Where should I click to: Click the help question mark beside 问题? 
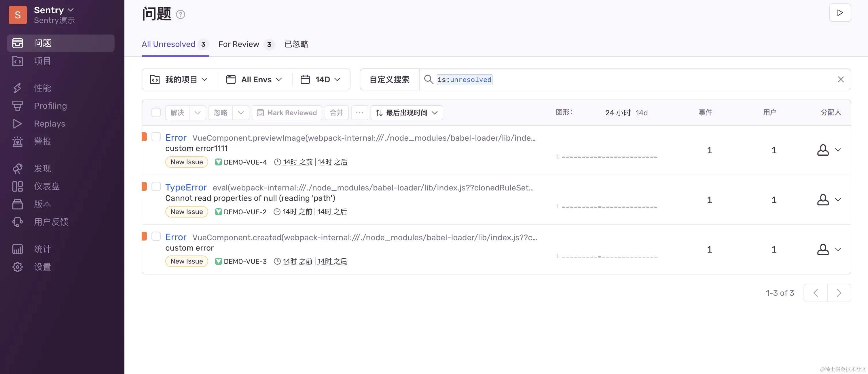[181, 14]
